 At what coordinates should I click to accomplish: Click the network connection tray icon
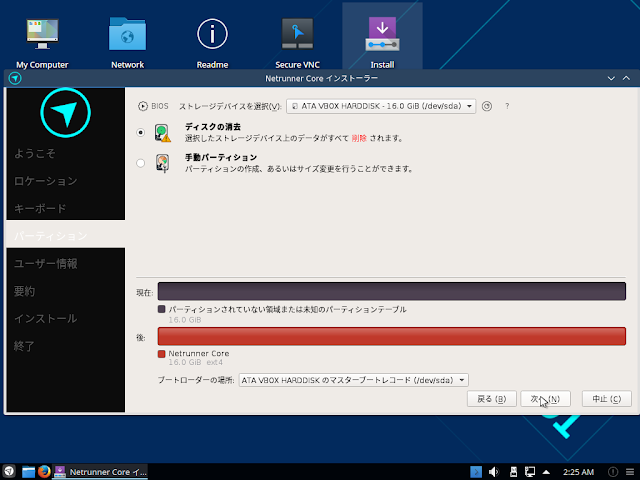tap(530, 472)
